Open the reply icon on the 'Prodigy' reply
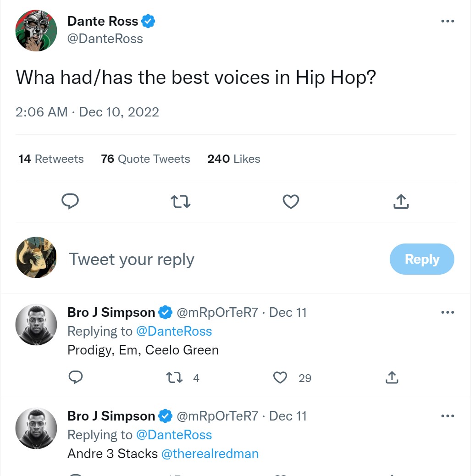This screenshot has width=475, height=476. (75, 378)
